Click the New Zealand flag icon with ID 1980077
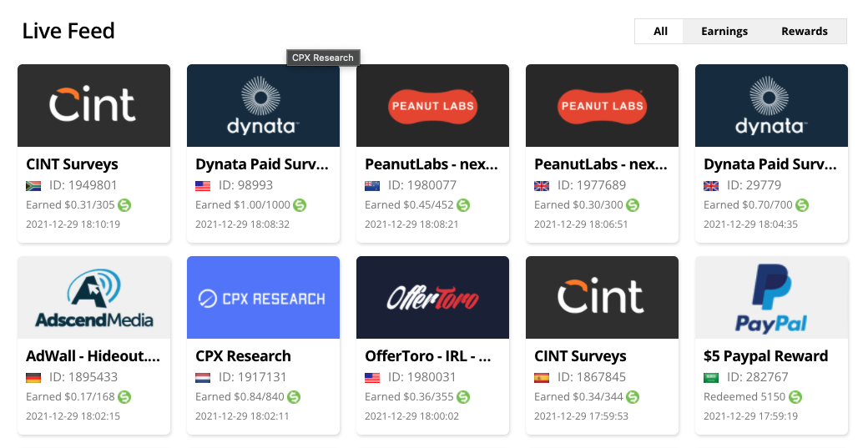This screenshot has height=448, width=868. click(x=372, y=185)
